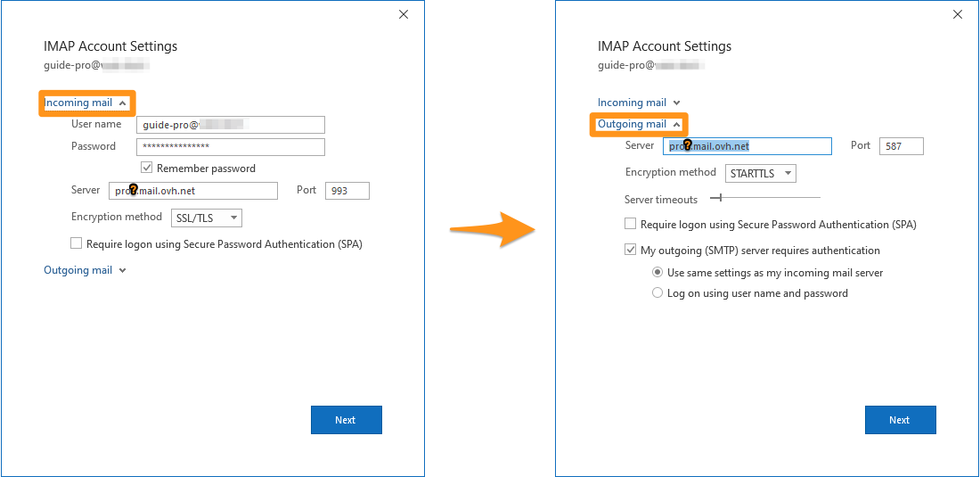Click the Port field showing 993
Image resolution: width=980 pixels, height=477 pixels.
coord(347,191)
